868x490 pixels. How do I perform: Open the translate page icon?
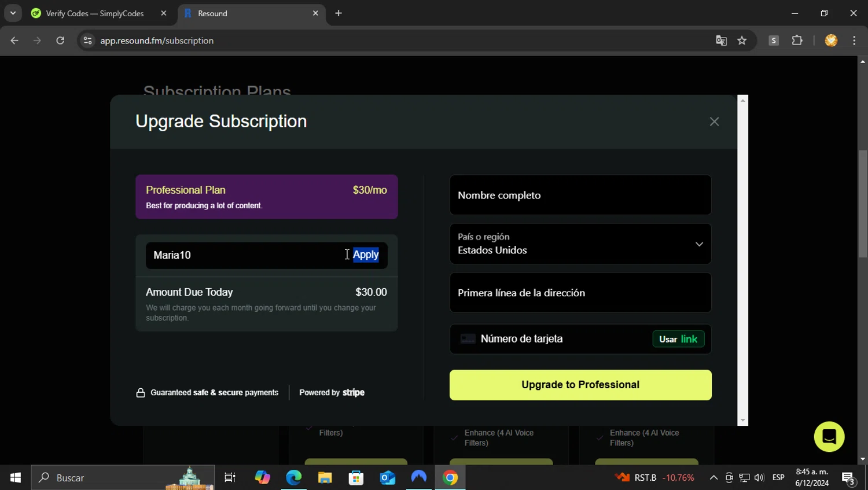721,40
